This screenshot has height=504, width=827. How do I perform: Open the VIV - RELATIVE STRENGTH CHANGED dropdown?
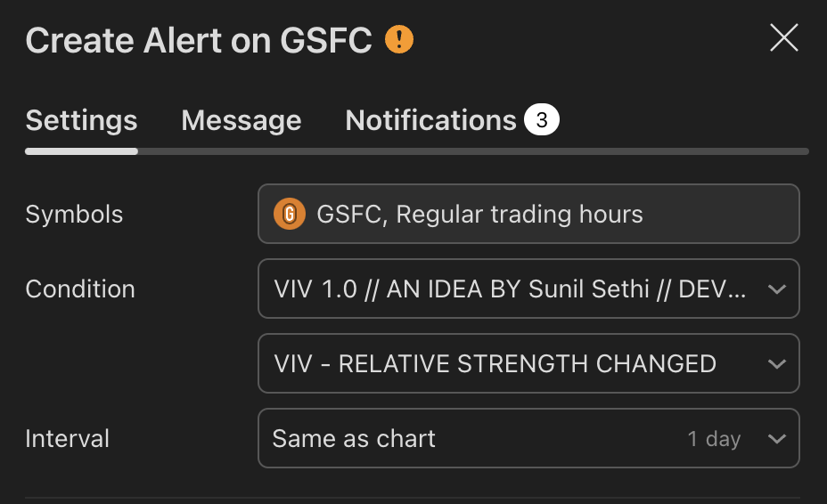pyautogui.click(x=517, y=363)
